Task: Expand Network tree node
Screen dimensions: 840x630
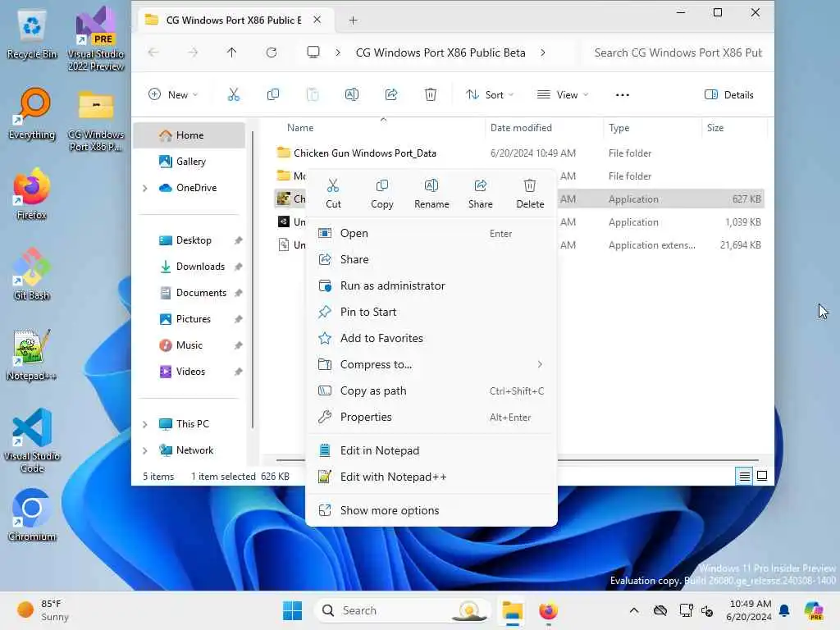Action: [x=144, y=450]
